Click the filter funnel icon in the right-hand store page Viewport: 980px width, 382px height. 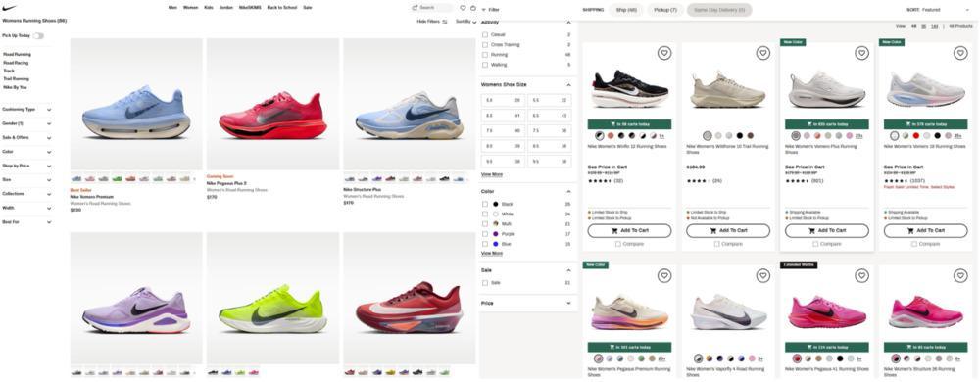[x=484, y=10]
